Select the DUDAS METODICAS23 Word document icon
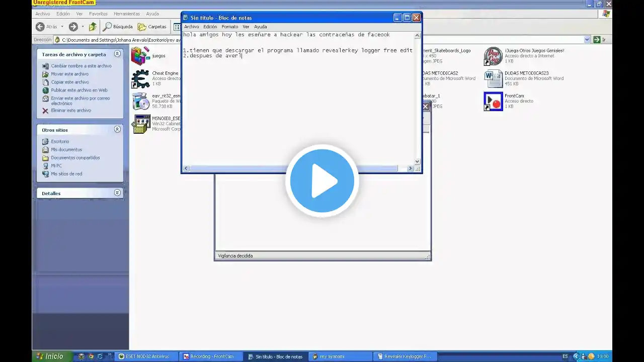644x362 pixels. 493,78
